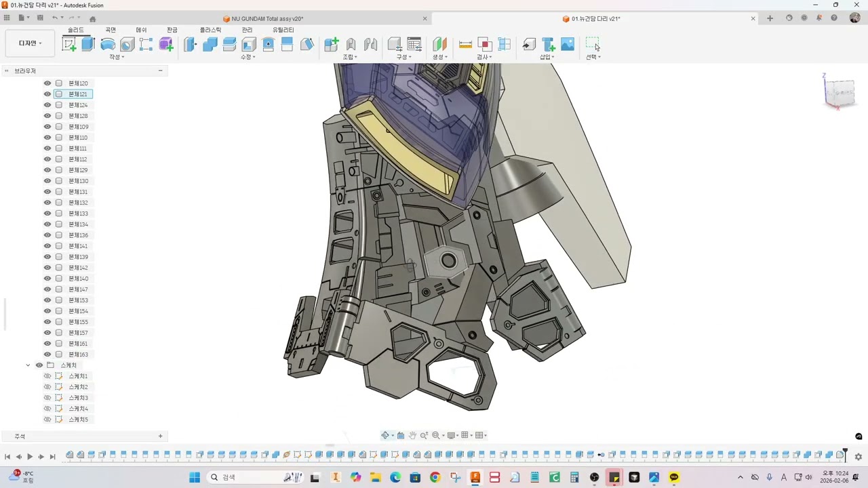
Task: Click the Interference check icon
Action: point(484,45)
